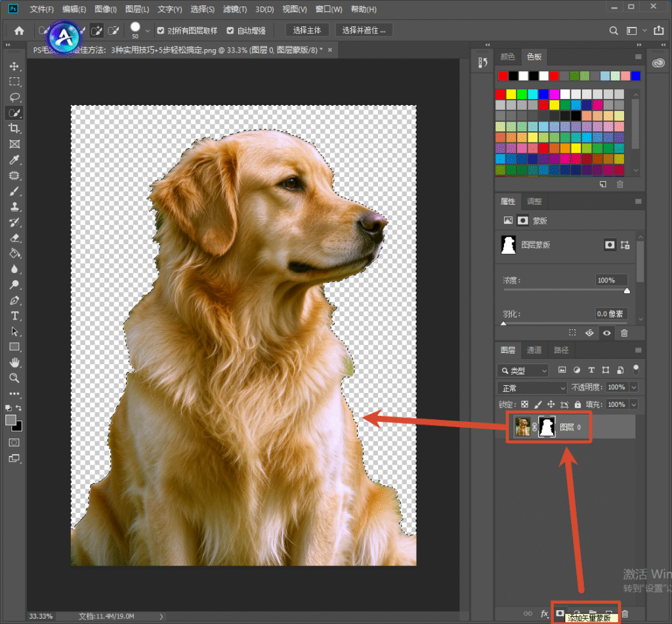This screenshot has width=672, height=624.
Task: Open the 类型 layer filter dropdown
Action: coord(523,370)
